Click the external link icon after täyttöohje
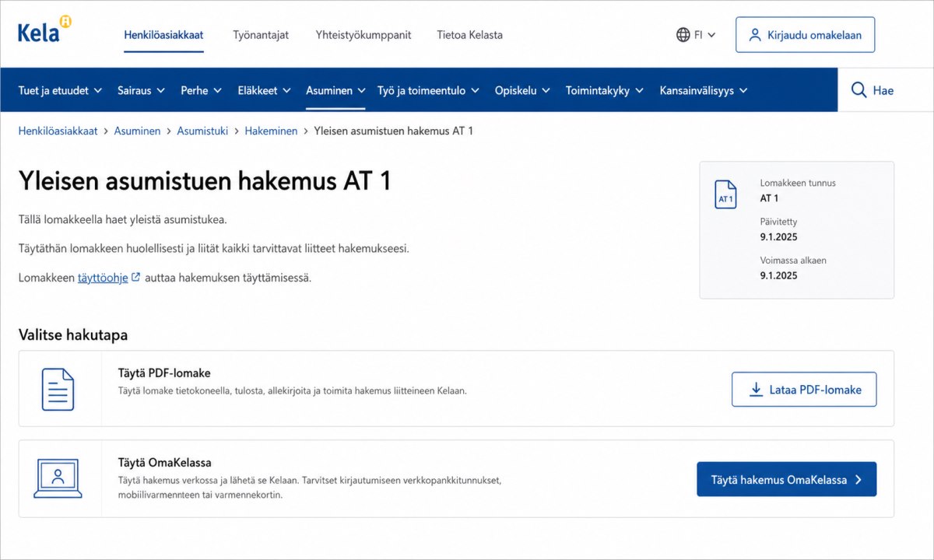Viewport: 934px width, 560px height. (x=136, y=277)
